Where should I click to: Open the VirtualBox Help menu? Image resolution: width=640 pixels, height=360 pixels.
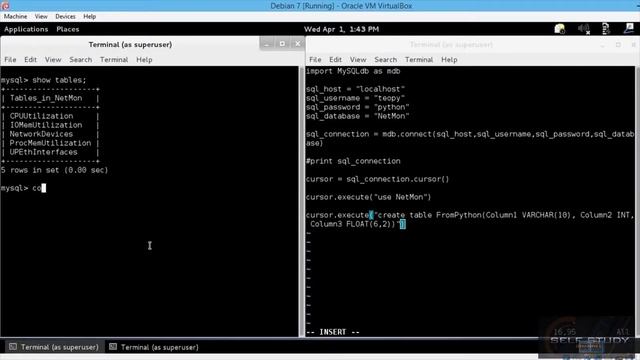(x=89, y=16)
